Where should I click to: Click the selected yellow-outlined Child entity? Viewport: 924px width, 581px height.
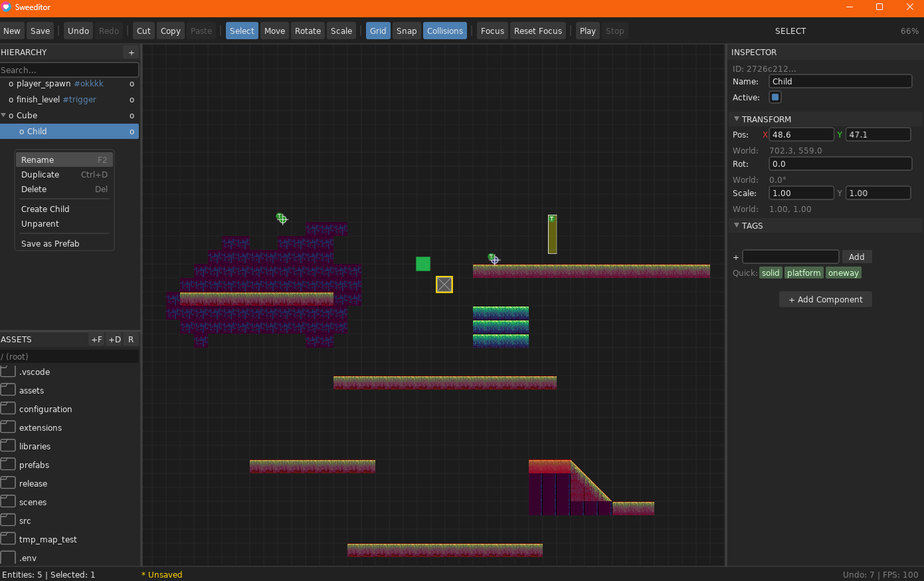coord(444,285)
